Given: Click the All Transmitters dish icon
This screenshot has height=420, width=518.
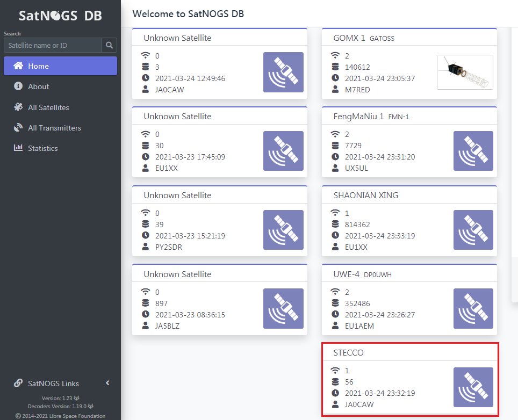Looking at the screenshot, I should point(18,127).
